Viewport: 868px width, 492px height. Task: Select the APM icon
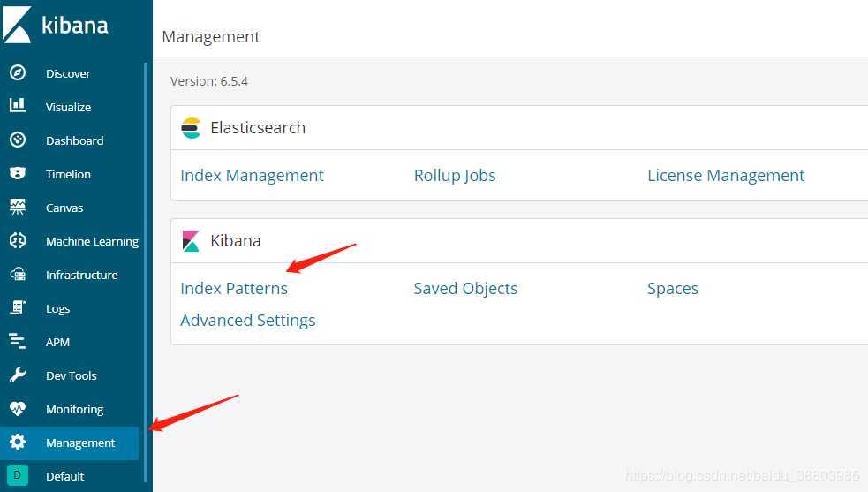click(x=18, y=341)
